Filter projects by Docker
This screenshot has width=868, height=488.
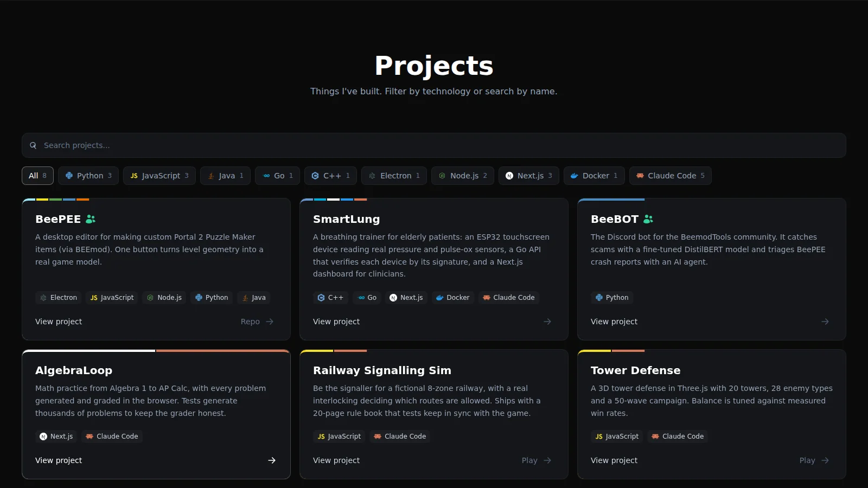pos(594,176)
